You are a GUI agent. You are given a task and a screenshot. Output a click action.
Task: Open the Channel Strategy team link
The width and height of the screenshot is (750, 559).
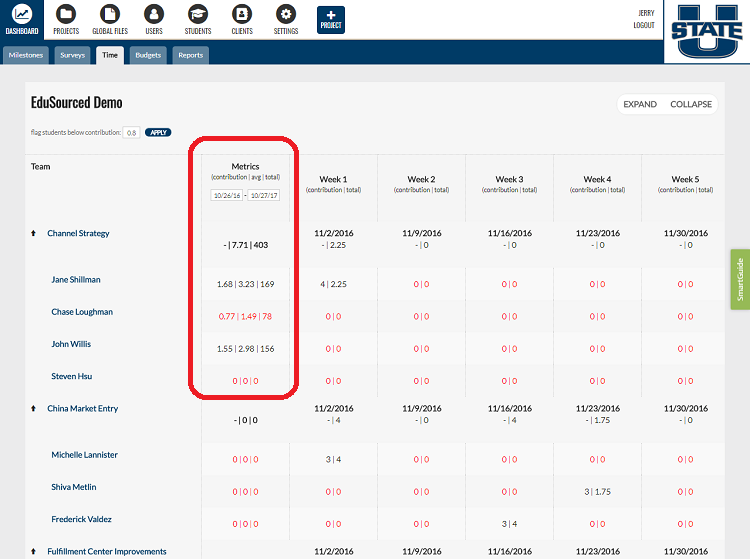point(78,233)
